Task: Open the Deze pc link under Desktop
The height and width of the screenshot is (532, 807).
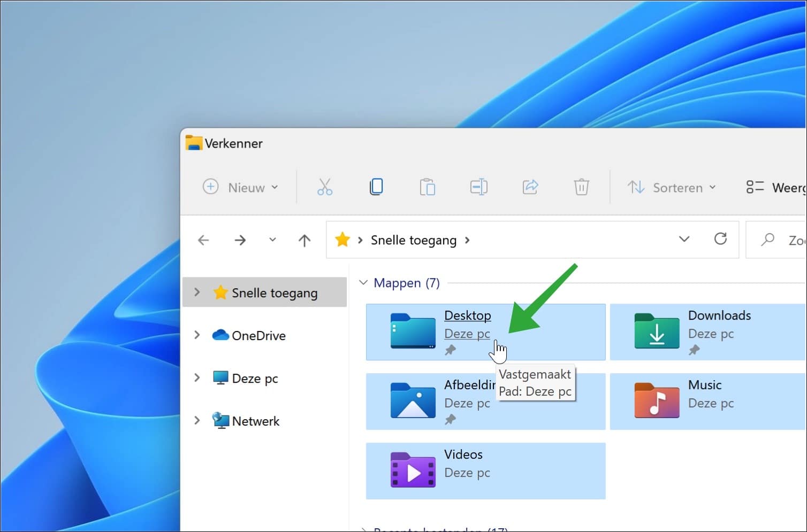Action: (467, 333)
